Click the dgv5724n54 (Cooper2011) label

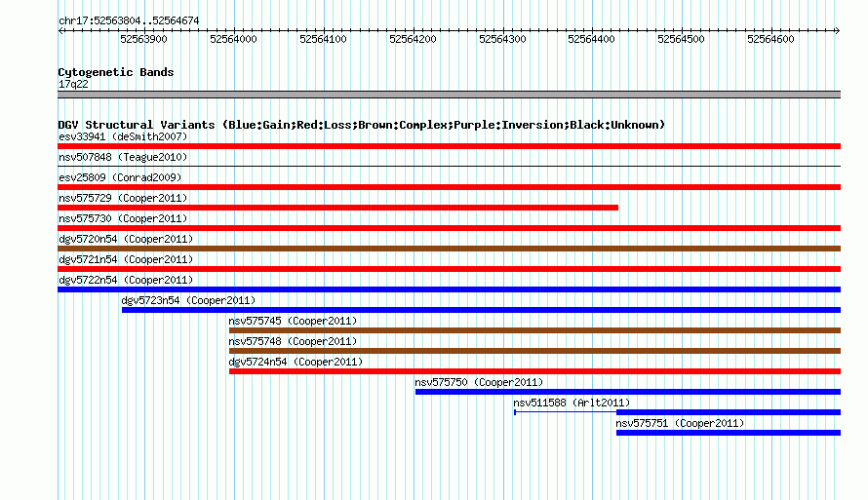tap(296, 362)
